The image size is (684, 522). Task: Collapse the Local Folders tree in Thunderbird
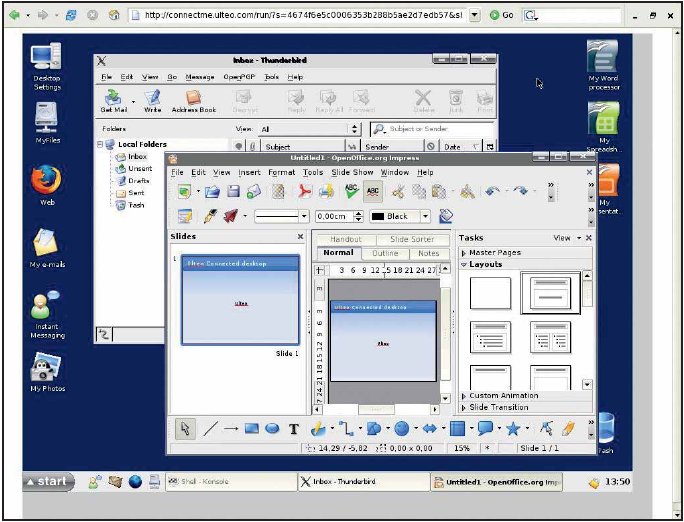[x=100, y=144]
